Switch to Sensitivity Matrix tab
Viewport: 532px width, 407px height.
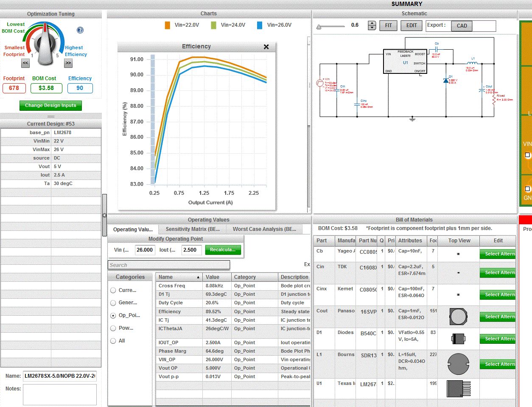click(x=193, y=229)
